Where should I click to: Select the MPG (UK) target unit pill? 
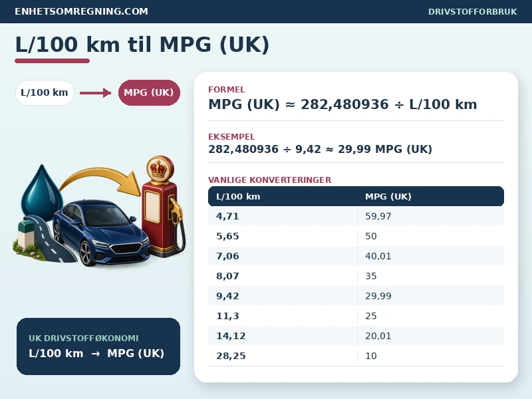tap(149, 92)
